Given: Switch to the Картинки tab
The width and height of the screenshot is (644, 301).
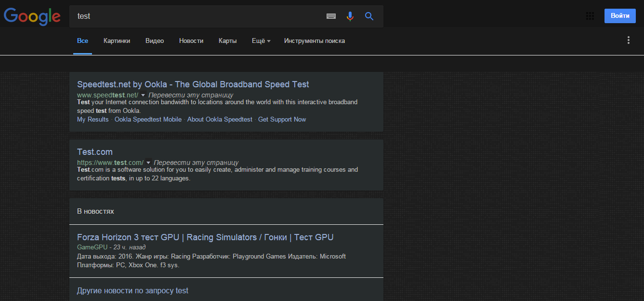Looking at the screenshot, I should click(117, 41).
